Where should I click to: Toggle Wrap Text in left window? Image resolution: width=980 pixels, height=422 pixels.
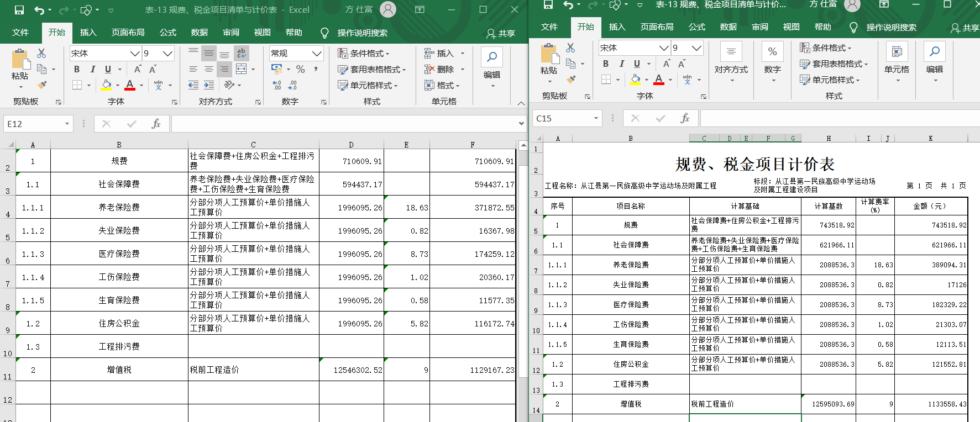pos(242,53)
